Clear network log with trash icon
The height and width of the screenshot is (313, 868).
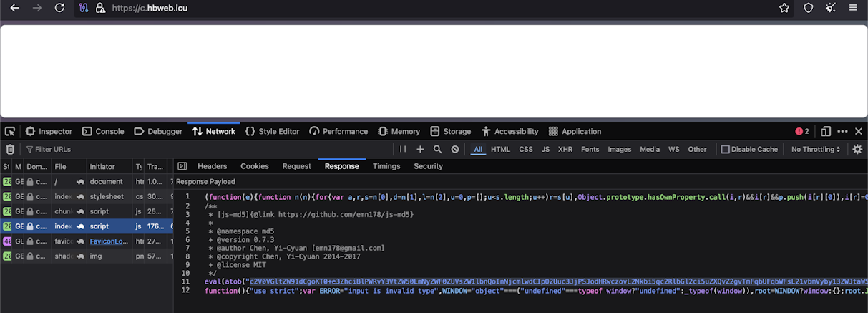tap(10, 150)
